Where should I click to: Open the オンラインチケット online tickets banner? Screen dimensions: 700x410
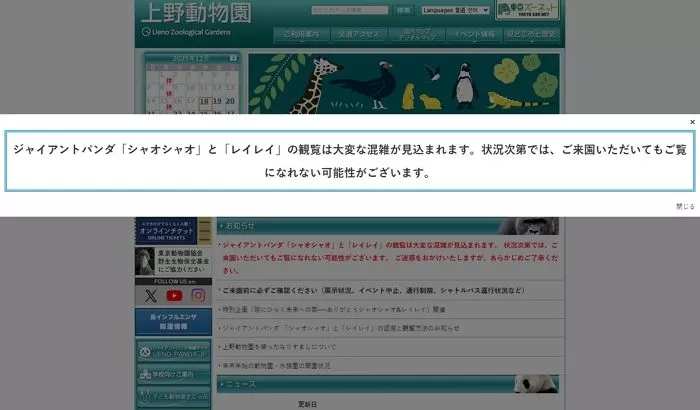point(173,231)
